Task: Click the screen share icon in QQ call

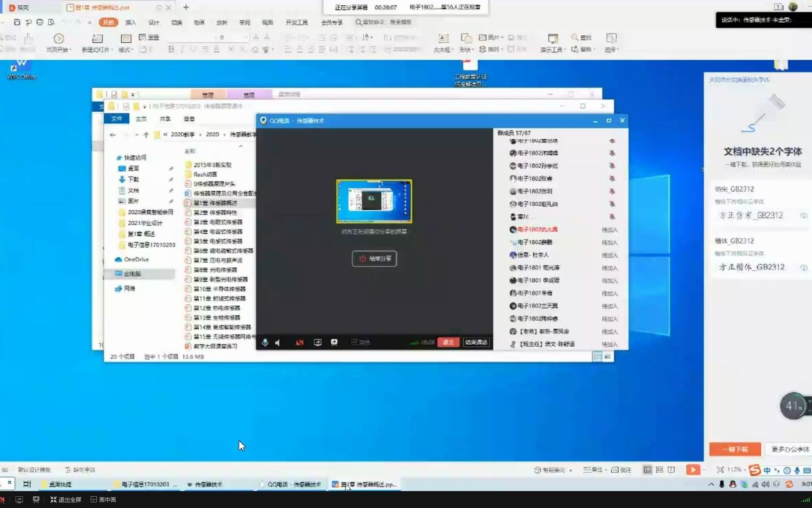Action: pyautogui.click(x=318, y=342)
